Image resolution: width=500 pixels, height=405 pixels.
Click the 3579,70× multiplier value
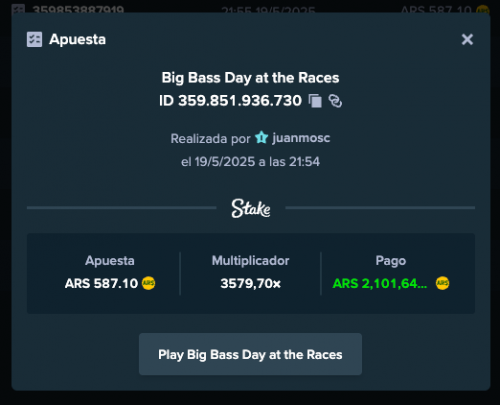point(251,284)
